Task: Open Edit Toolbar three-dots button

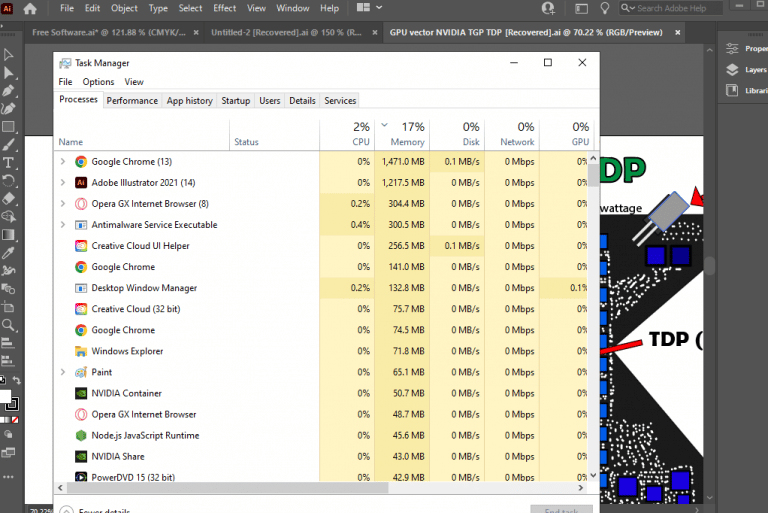Action: 8,477
